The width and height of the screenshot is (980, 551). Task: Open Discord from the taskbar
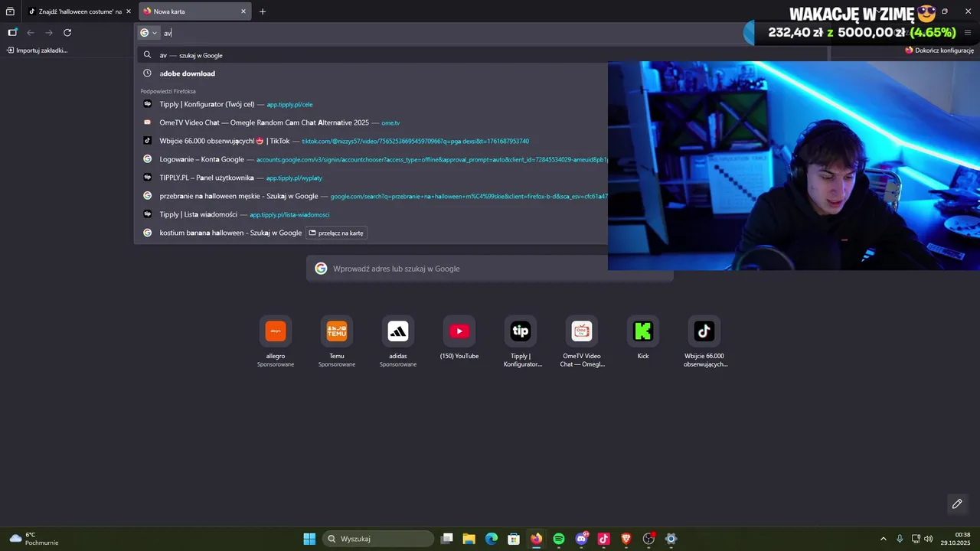[581, 539]
